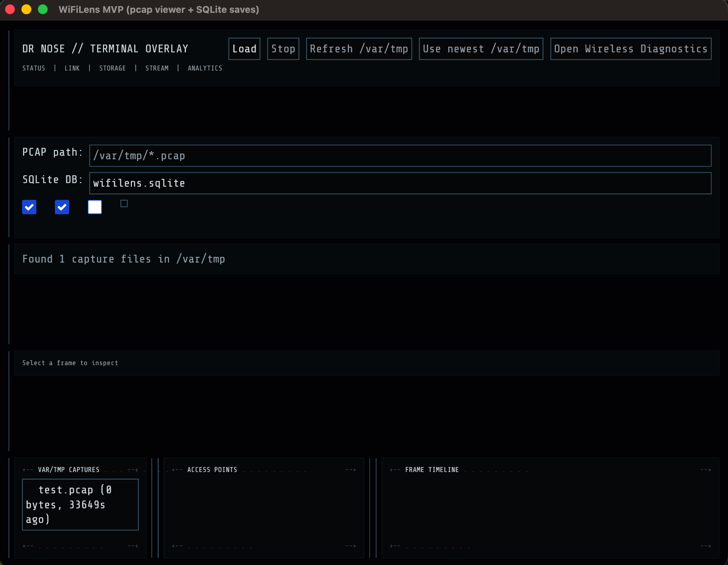Tick the small dark outlined checkbox
Viewport: 728px width, 565px height.
124,203
